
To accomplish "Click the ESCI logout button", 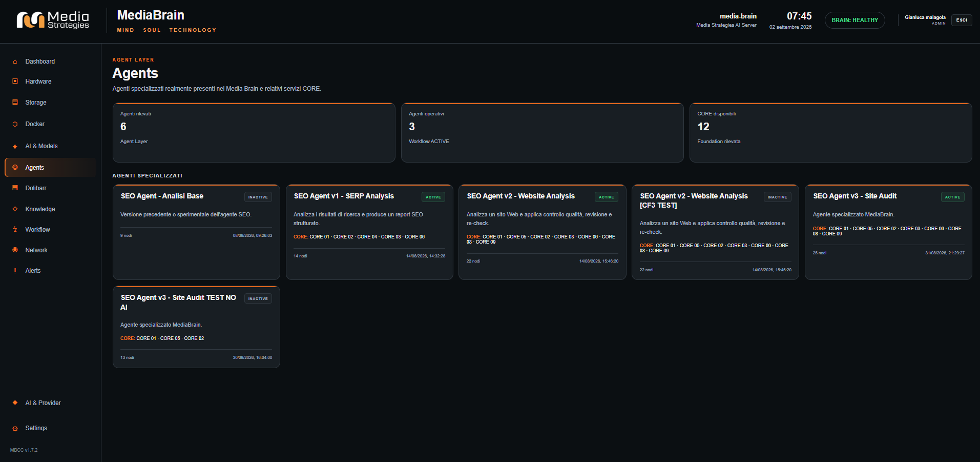I will click(x=962, y=20).
